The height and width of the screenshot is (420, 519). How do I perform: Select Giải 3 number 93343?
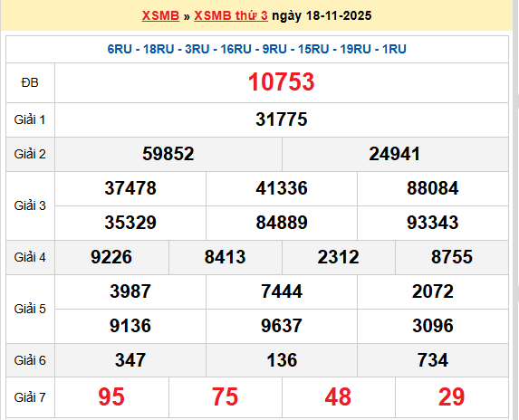click(433, 223)
